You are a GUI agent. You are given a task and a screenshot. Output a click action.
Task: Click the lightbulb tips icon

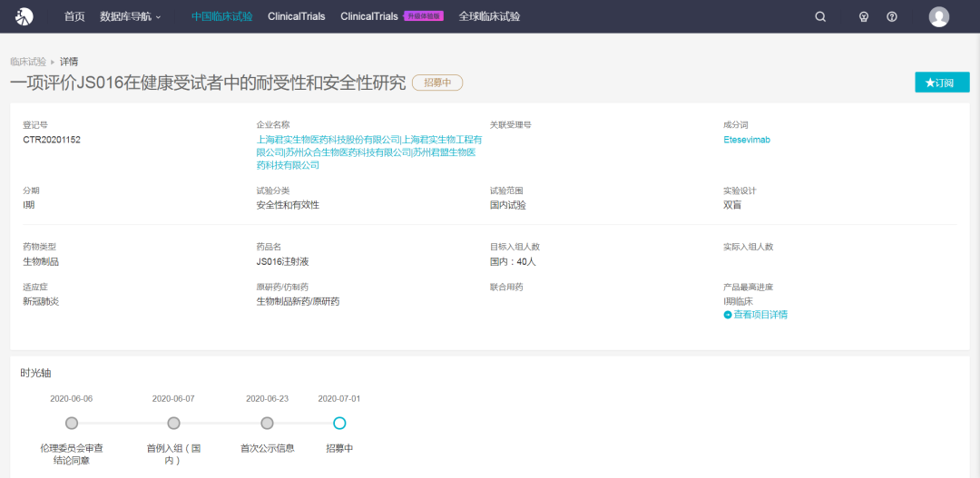click(864, 17)
